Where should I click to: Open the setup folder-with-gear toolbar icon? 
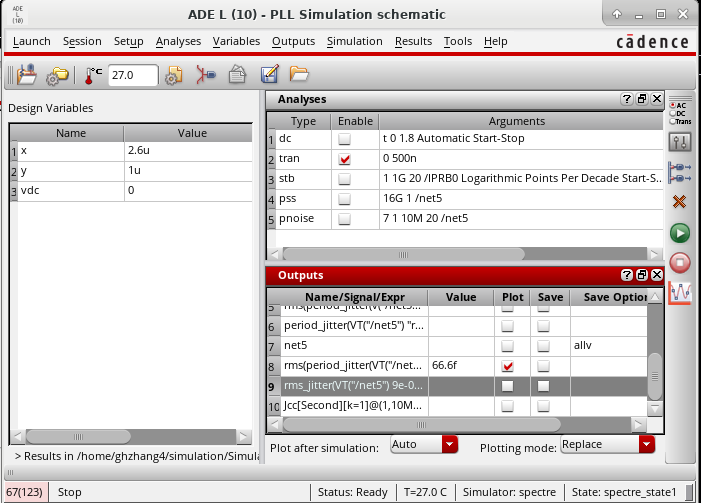[57, 75]
